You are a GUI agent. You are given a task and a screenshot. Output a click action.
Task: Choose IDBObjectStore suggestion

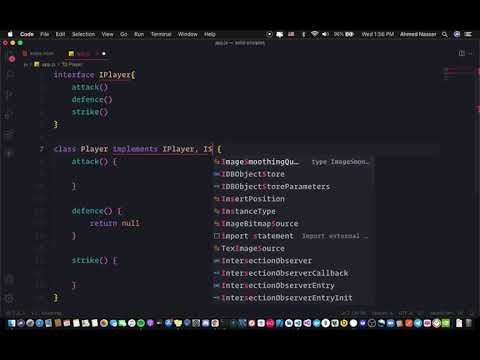pos(293,174)
